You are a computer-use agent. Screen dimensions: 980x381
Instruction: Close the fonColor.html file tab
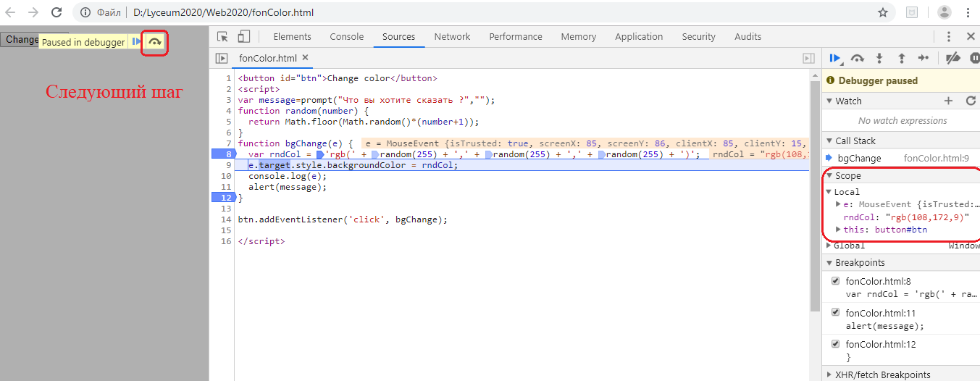point(305,58)
